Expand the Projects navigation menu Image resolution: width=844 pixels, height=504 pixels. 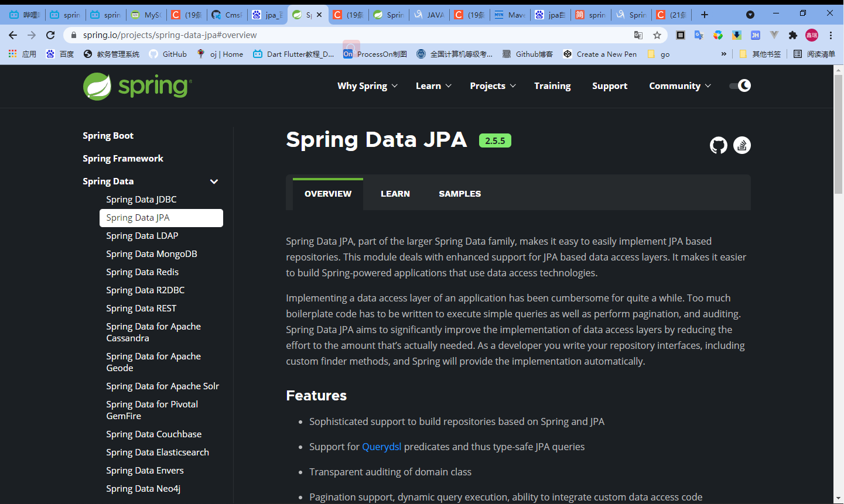(493, 85)
